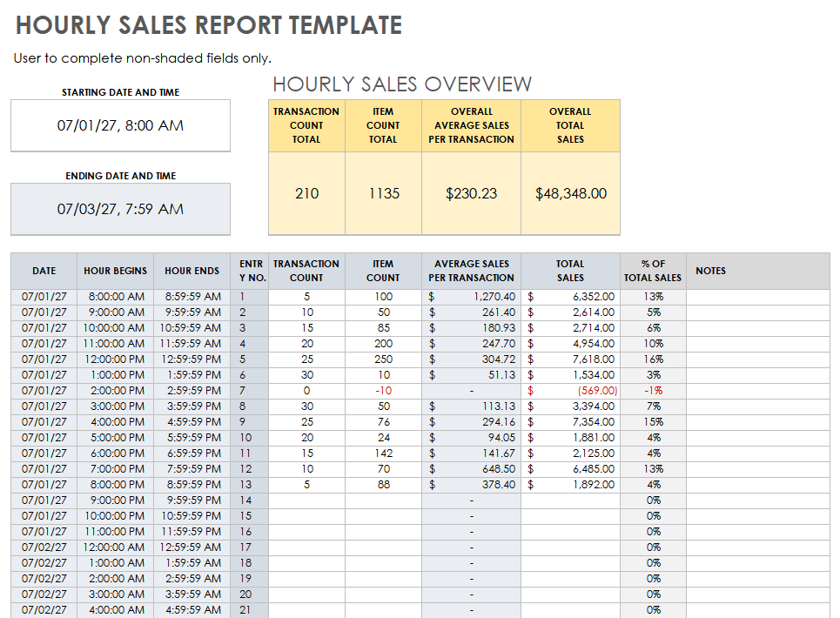Viewport: 840px width, 618px height.
Task: Select the $48,348.00 Overall Total Sales cell
Action: [570, 193]
